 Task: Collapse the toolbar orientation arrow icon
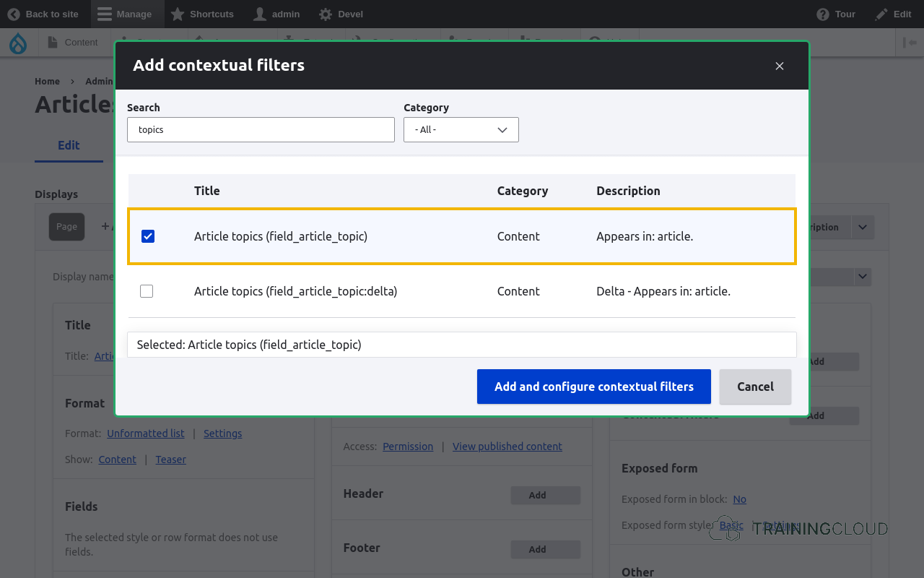tap(910, 43)
